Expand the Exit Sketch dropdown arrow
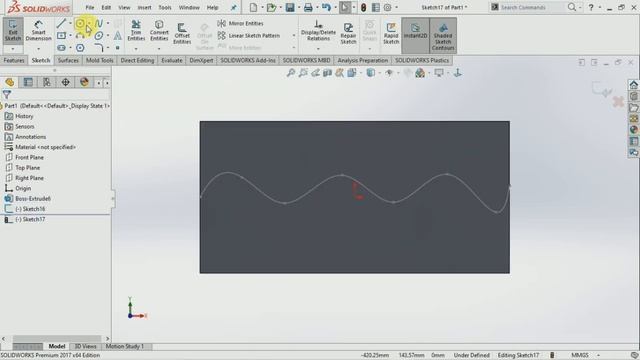Viewport: 640px width, 360px height. [13, 49]
